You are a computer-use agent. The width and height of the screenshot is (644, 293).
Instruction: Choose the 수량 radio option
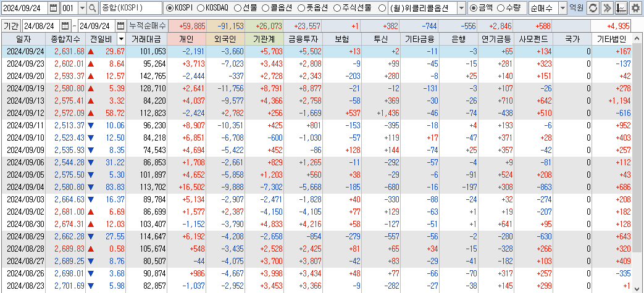click(501, 8)
